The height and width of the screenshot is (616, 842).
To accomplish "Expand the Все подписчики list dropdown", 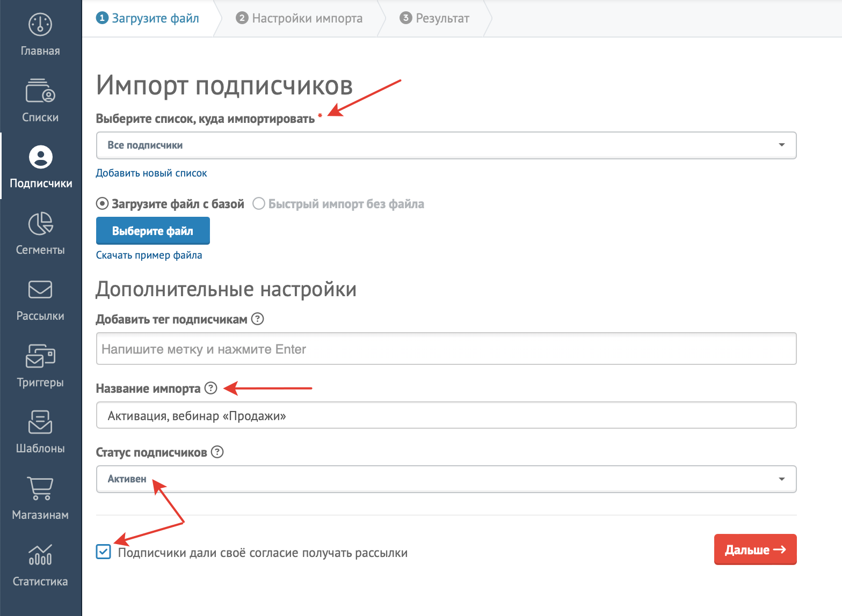I will coord(446,145).
